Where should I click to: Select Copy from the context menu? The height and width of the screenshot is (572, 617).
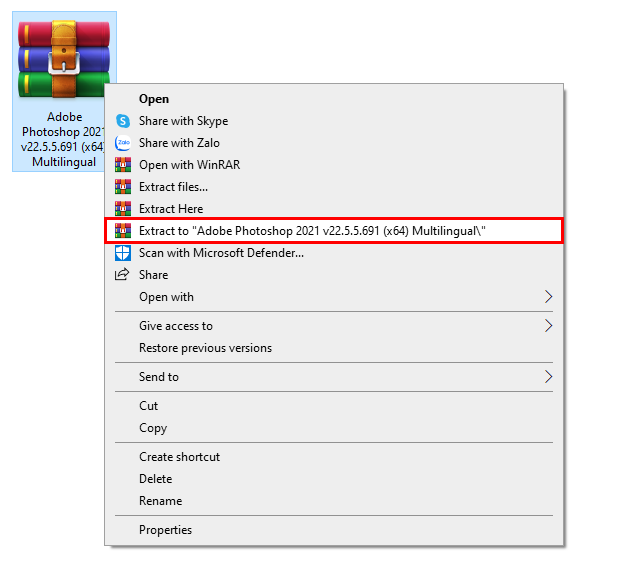tap(153, 428)
